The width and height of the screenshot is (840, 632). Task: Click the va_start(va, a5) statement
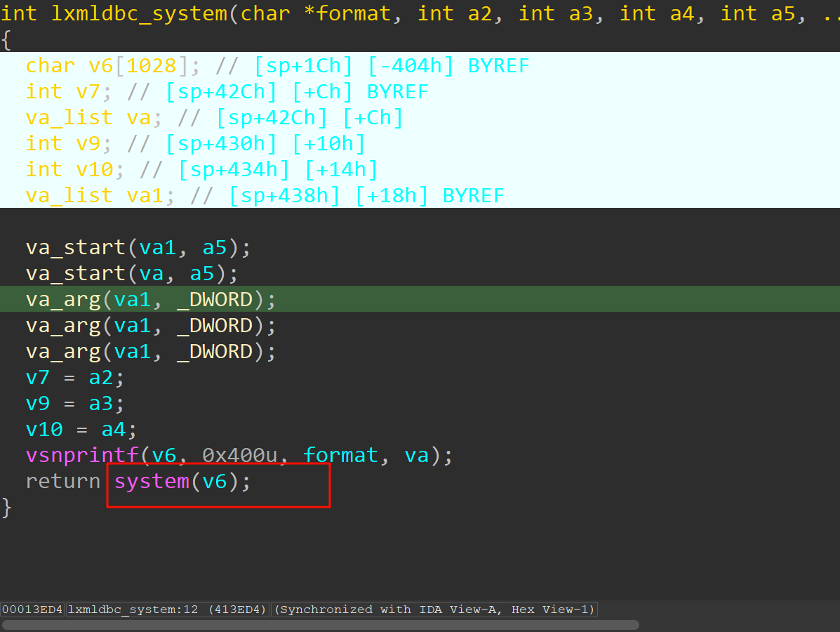click(131, 273)
